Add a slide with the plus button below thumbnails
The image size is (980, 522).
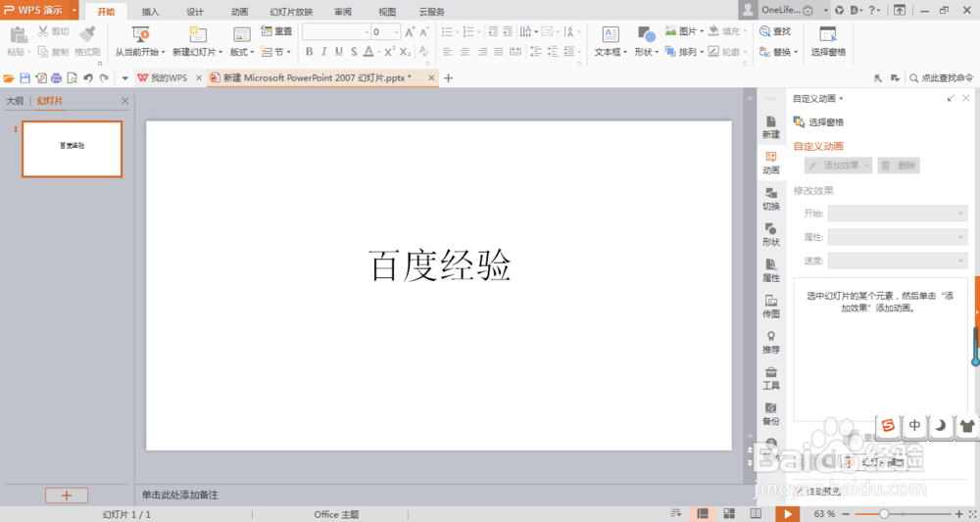pyautogui.click(x=67, y=496)
